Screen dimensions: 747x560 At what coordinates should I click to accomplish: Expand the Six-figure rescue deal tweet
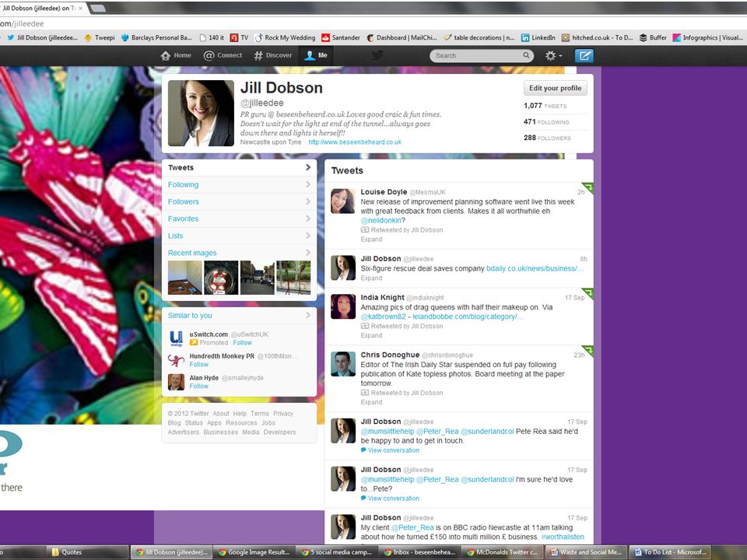[371, 278]
